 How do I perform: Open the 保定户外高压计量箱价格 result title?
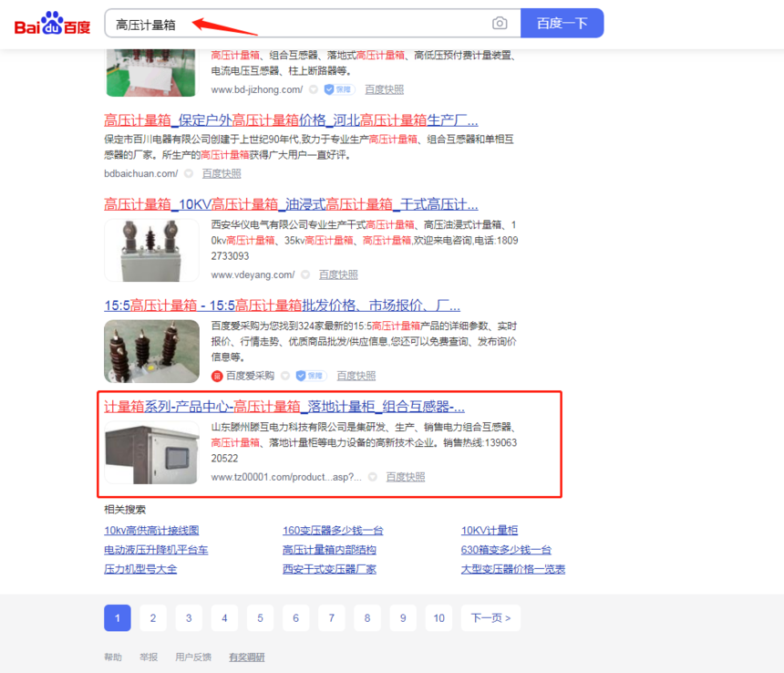point(291,120)
